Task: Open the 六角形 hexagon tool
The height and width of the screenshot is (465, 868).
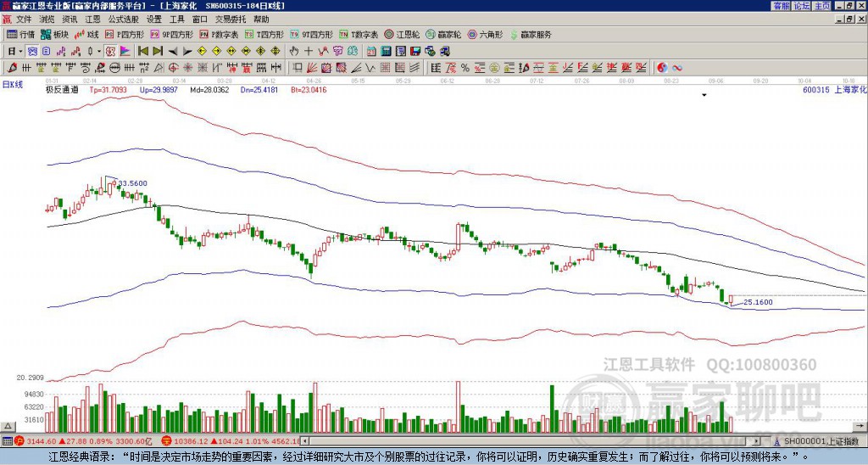Action: point(486,34)
